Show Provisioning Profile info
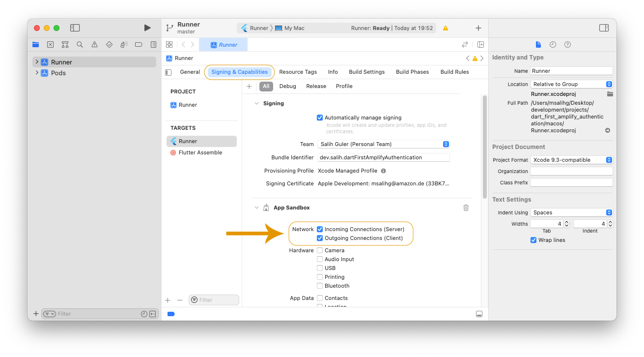 pos(383,171)
